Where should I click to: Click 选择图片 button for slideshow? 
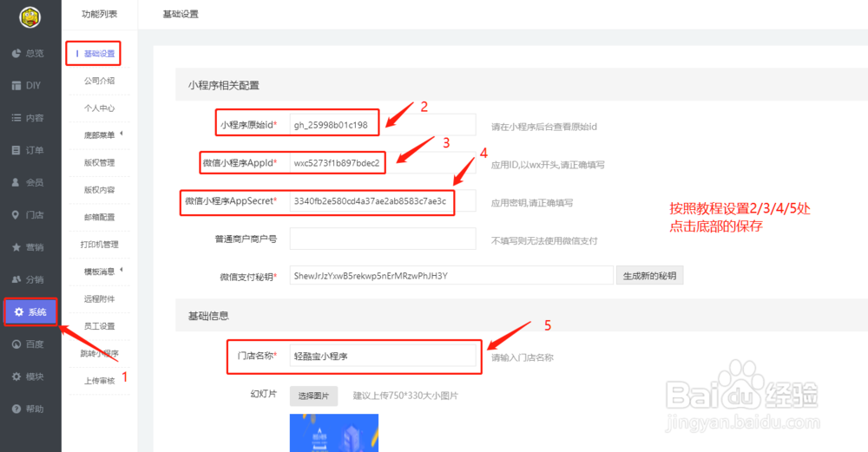pos(313,396)
